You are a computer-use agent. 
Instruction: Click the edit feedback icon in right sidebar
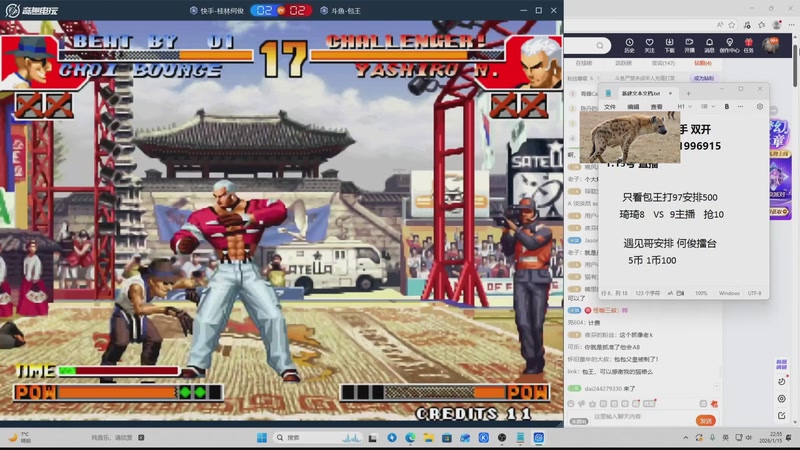click(782, 416)
